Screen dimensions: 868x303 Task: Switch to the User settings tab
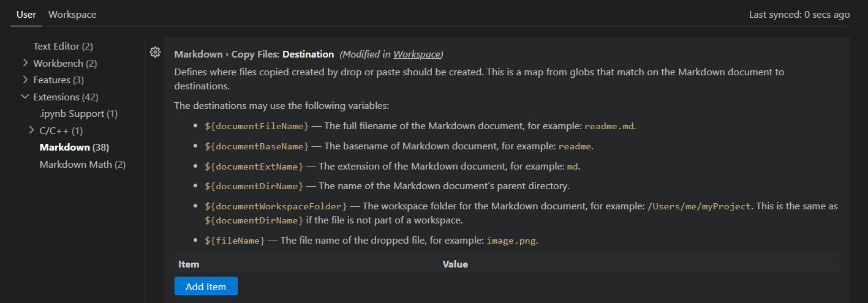tap(26, 14)
